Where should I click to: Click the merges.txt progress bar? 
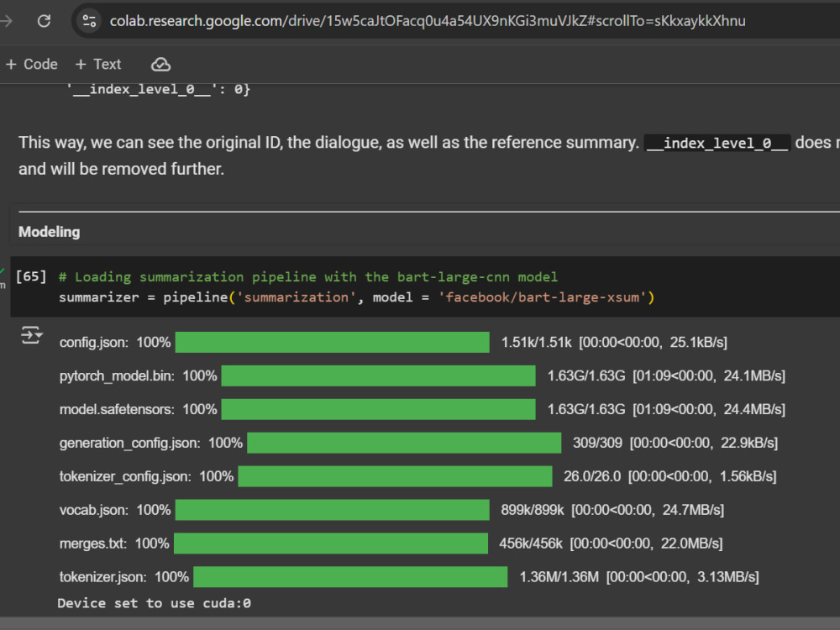pyautogui.click(x=331, y=543)
